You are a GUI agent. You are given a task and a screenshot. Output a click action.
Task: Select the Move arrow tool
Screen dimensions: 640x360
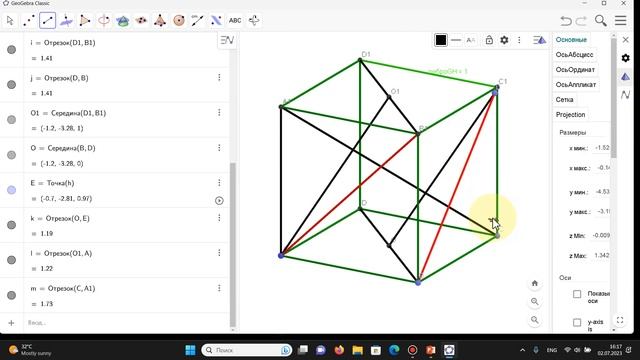10,20
